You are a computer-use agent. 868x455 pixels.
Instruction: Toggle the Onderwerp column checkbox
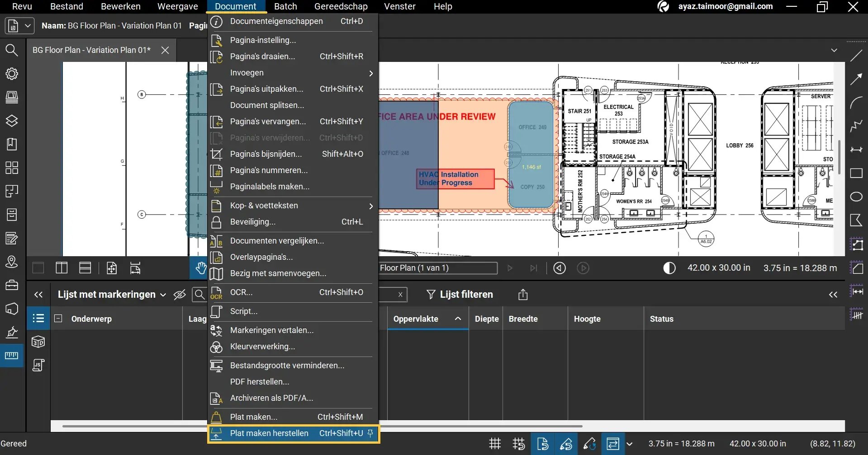click(58, 318)
